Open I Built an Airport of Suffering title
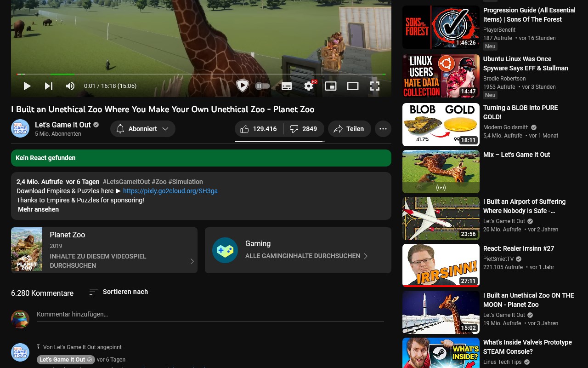588x368 pixels. click(524, 206)
